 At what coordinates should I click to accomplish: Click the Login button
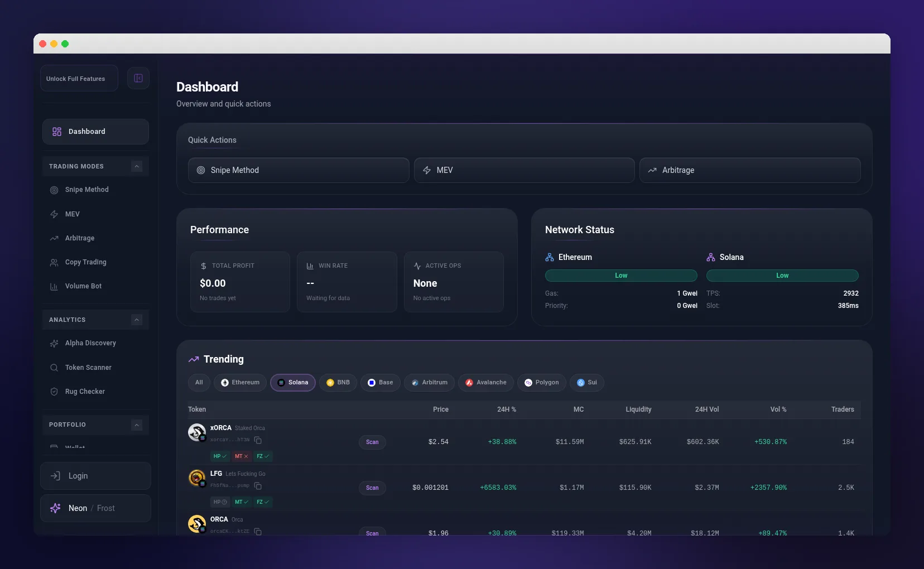(x=95, y=476)
